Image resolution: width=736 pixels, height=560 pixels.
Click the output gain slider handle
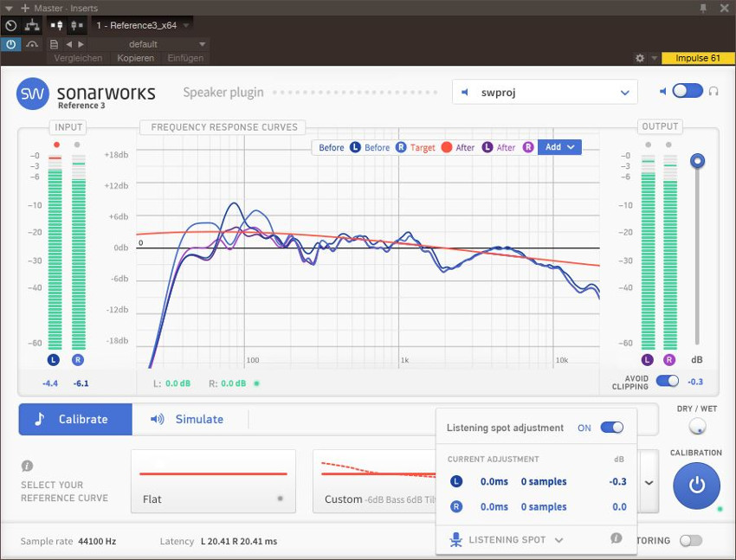[x=698, y=161]
